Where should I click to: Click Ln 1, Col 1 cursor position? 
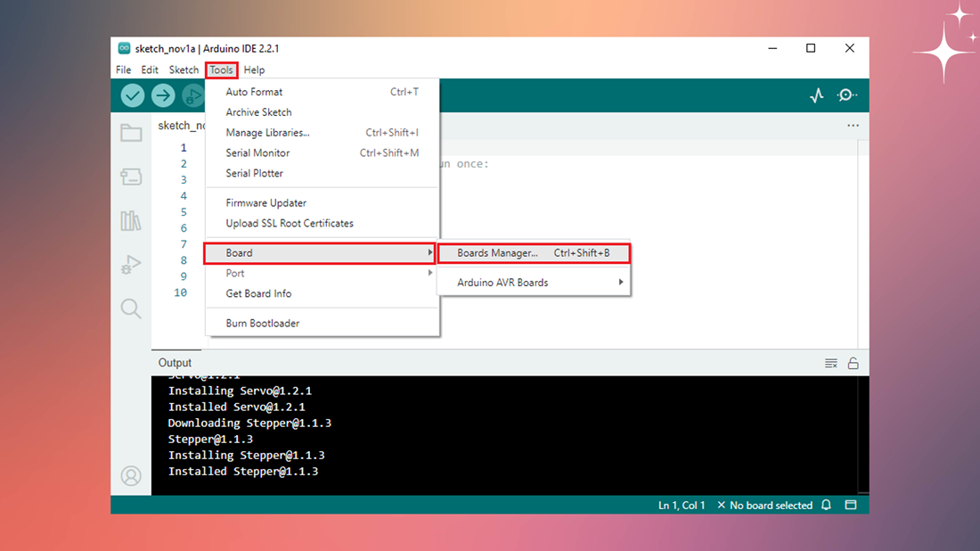pos(682,505)
